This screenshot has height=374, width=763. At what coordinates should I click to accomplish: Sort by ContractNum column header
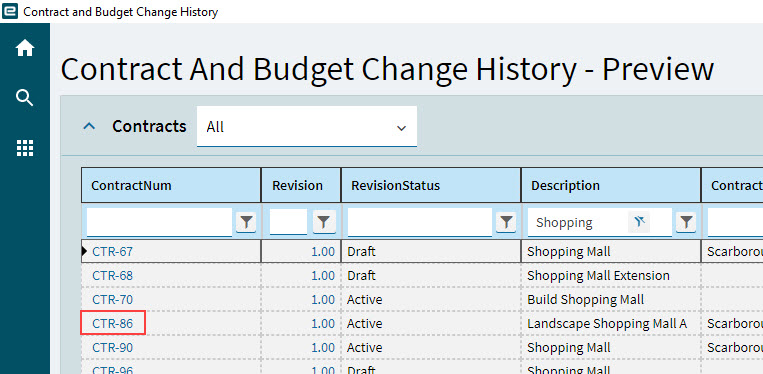[171, 185]
